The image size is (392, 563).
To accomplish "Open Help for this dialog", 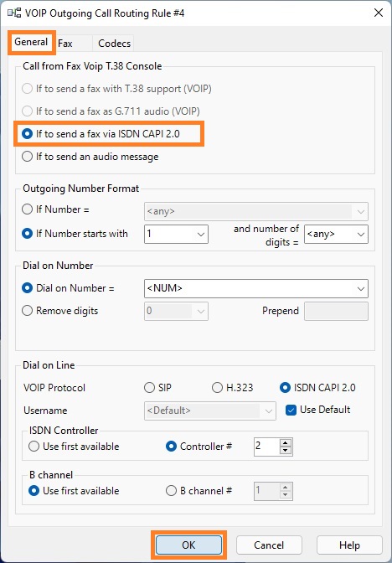I will (x=349, y=545).
